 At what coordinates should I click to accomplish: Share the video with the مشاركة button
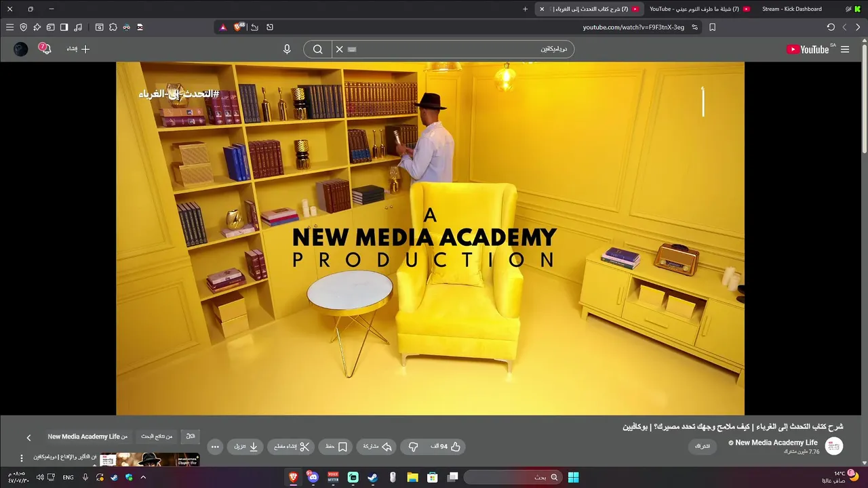point(377,447)
